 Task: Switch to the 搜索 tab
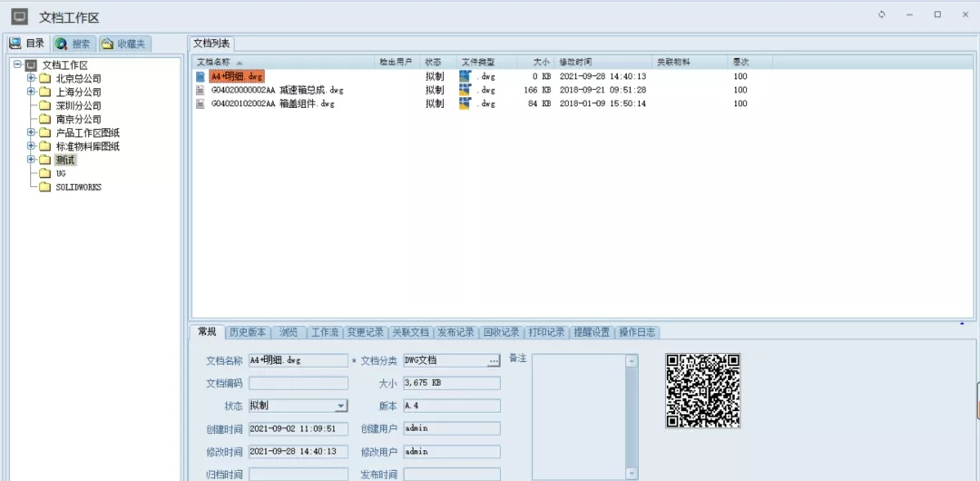click(x=73, y=44)
